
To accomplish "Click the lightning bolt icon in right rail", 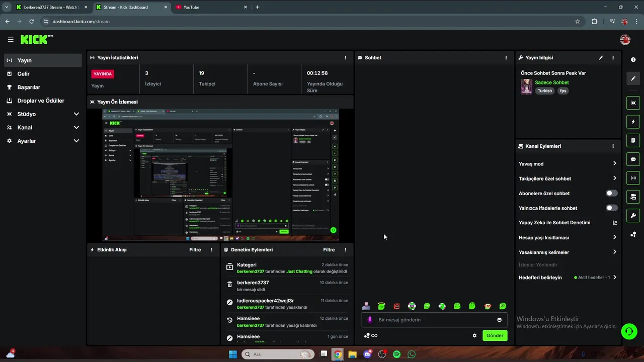I will click(633, 122).
